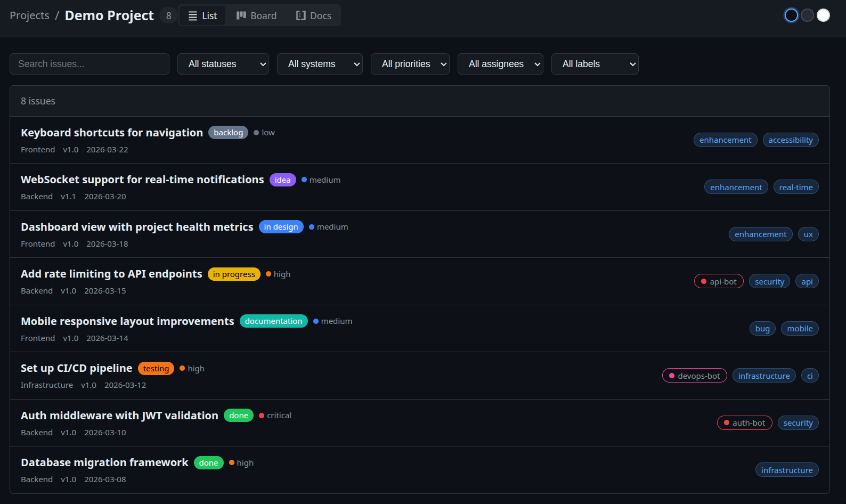Open Keyboard shortcuts for navigation issue
Image resolution: width=846 pixels, height=504 pixels.
click(112, 133)
